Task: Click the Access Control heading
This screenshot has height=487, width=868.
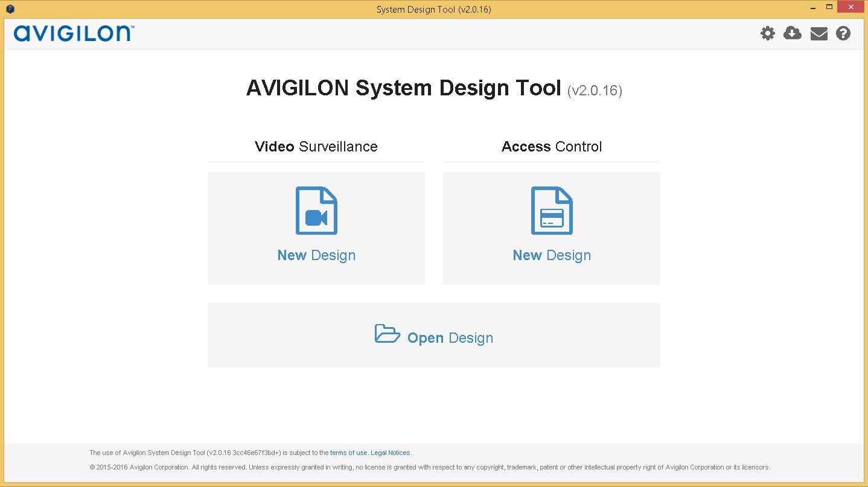Action: click(x=552, y=147)
